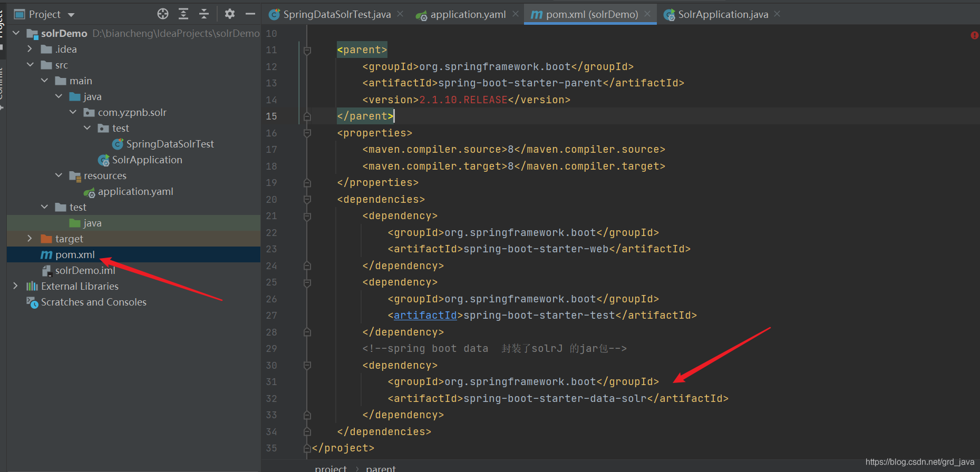Select the resources folder row

pos(134,175)
